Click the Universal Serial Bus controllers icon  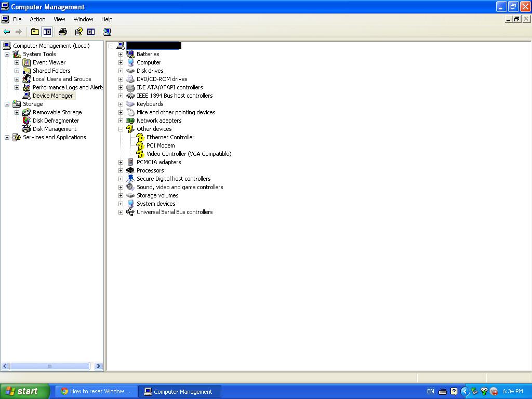click(x=130, y=212)
